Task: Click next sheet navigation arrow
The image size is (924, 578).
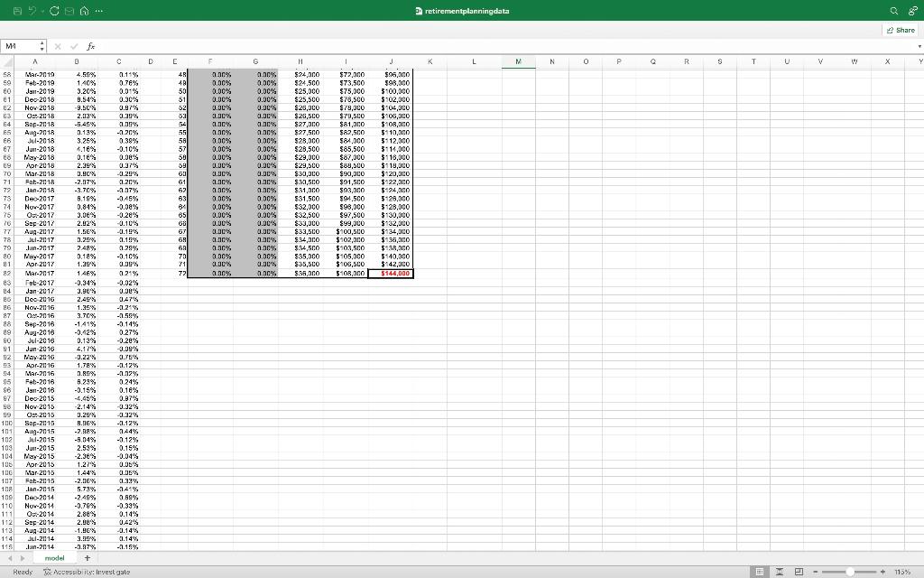Action: pos(23,558)
